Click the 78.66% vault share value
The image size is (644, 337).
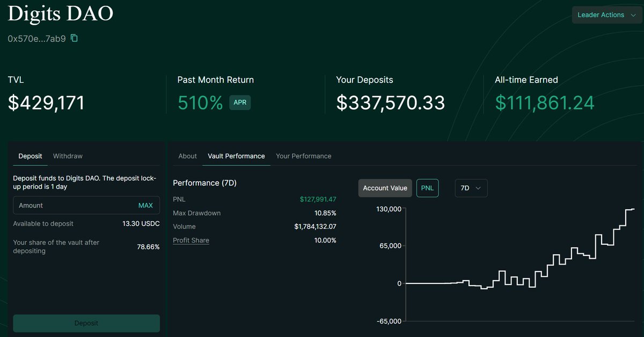click(148, 247)
